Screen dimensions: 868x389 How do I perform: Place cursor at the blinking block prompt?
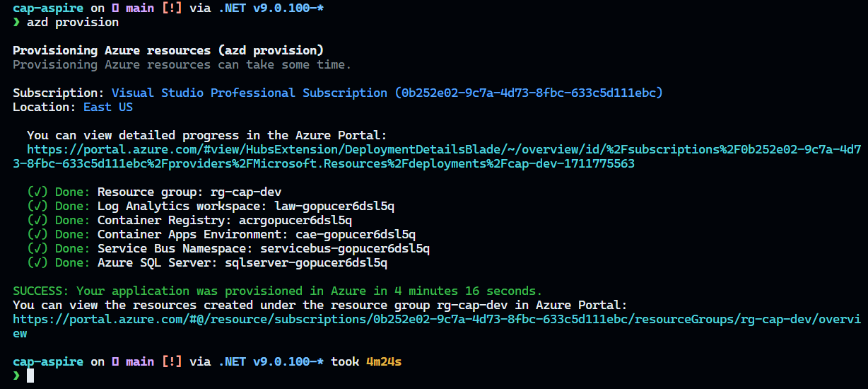click(30, 376)
